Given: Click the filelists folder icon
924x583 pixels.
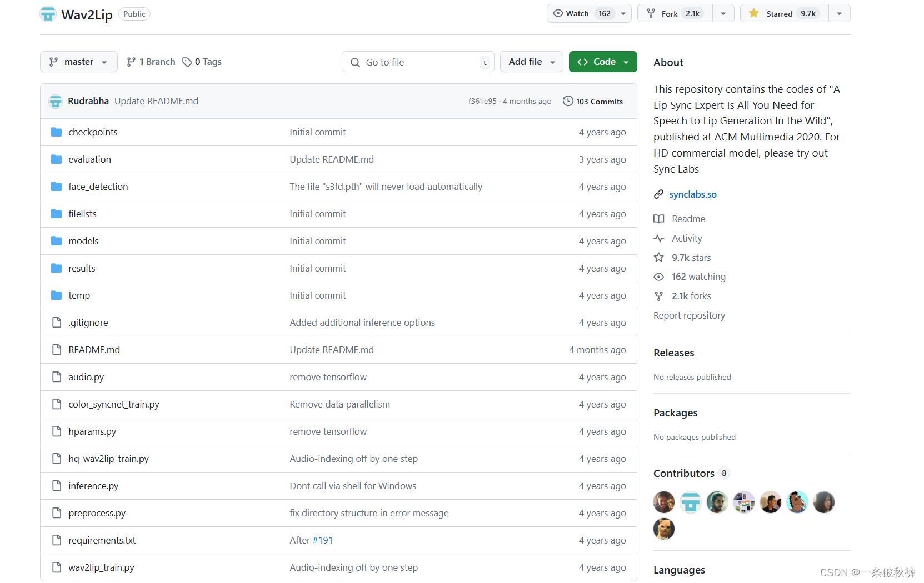Looking at the screenshot, I should pyautogui.click(x=56, y=214).
